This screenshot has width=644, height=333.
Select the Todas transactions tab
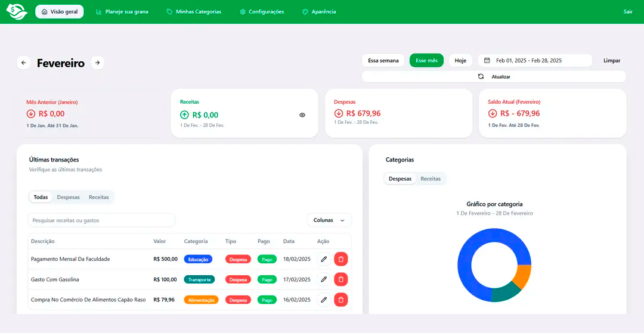[41, 197]
